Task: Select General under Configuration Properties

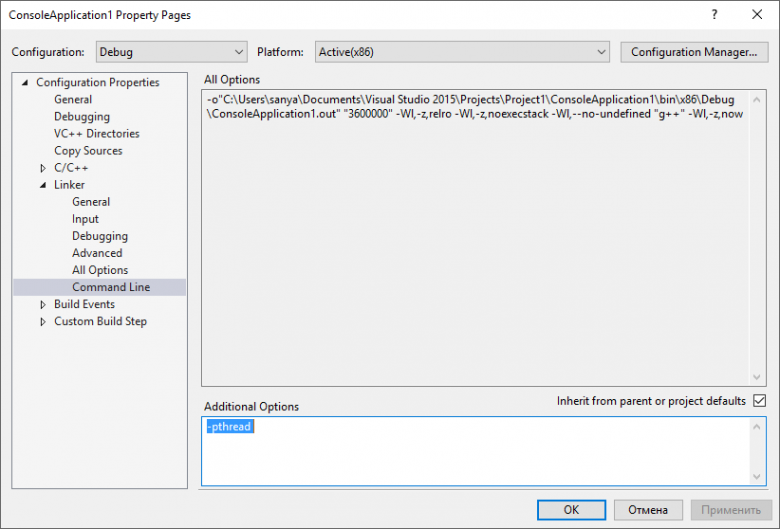Action: [x=73, y=99]
